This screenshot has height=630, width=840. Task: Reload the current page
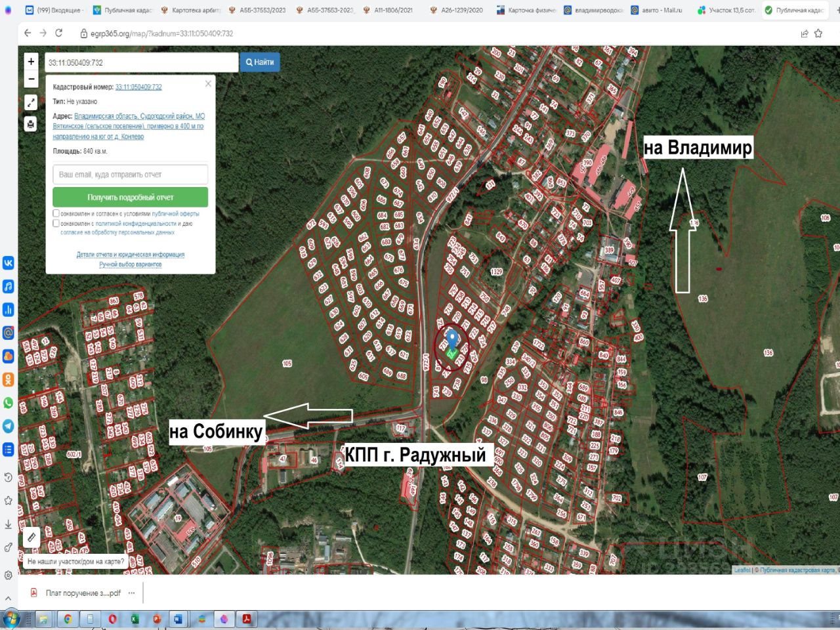[59, 33]
